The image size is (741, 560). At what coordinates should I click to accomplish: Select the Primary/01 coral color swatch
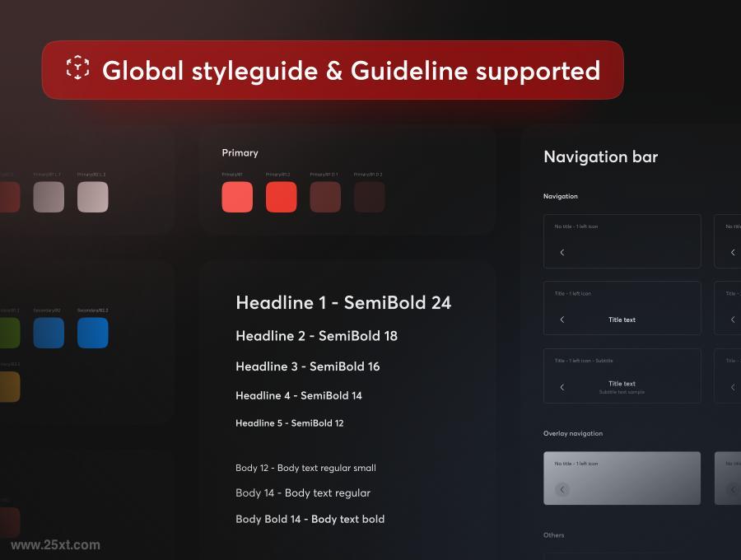pos(237,197)
